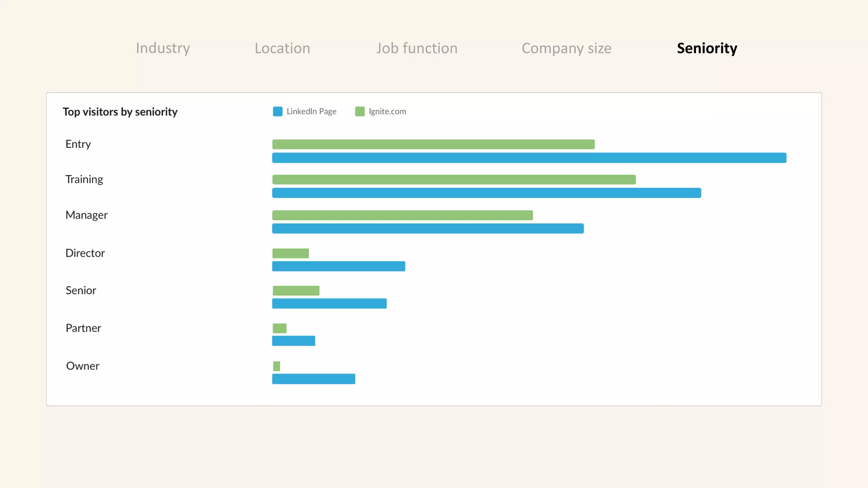Click the blue LinkedIn bar for Entry
Image resolution: width=868 pixels, height=488 pixels.
click(529, 158)
